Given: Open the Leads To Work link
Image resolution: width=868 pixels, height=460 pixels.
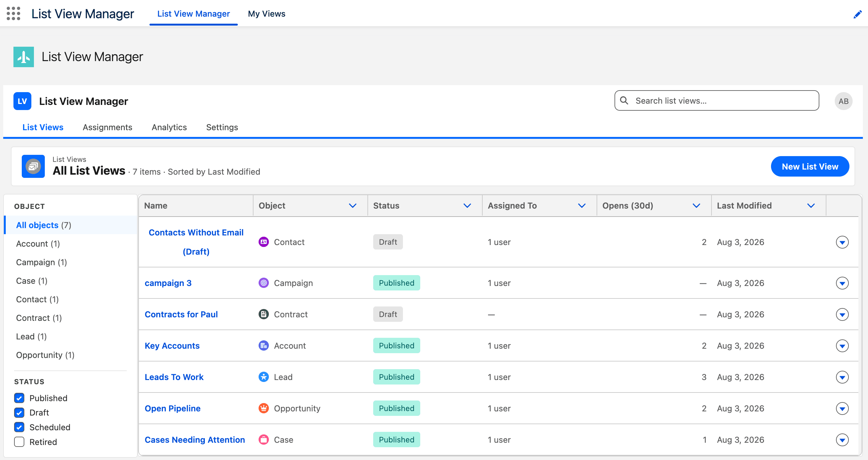Looking at the screenshot, I should point(174,377).
